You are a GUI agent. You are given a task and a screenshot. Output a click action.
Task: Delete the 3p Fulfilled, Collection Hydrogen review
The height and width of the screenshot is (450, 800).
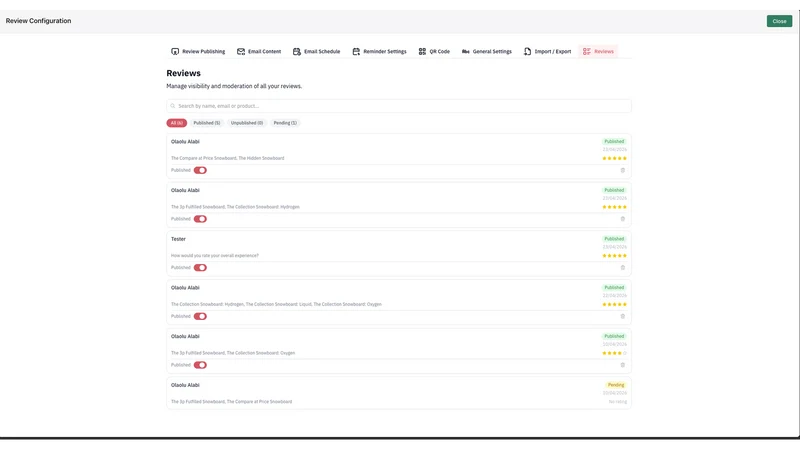622,219
